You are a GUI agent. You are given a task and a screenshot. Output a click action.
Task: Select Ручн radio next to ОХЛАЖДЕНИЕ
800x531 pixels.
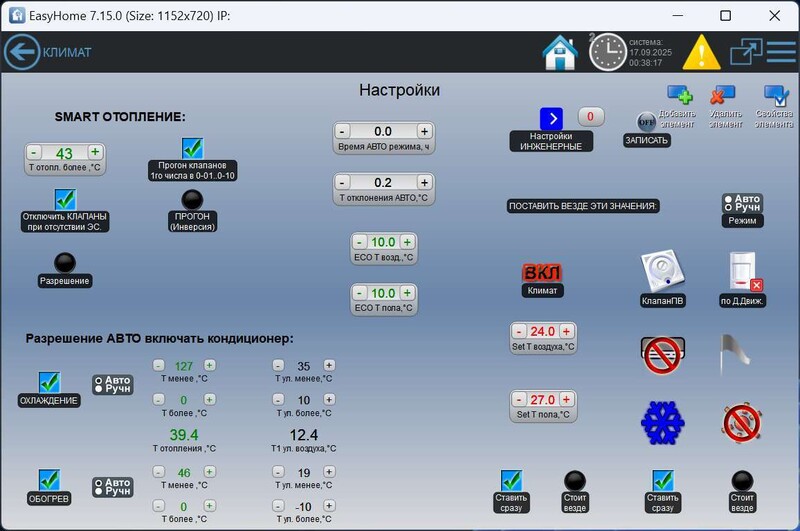pos(99,389)
